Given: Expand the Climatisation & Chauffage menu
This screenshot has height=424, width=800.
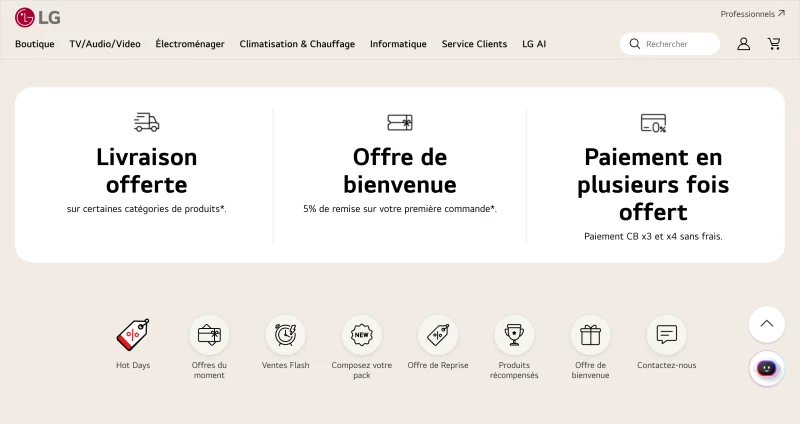Looking at the screenshot, I should click(297, 44).
